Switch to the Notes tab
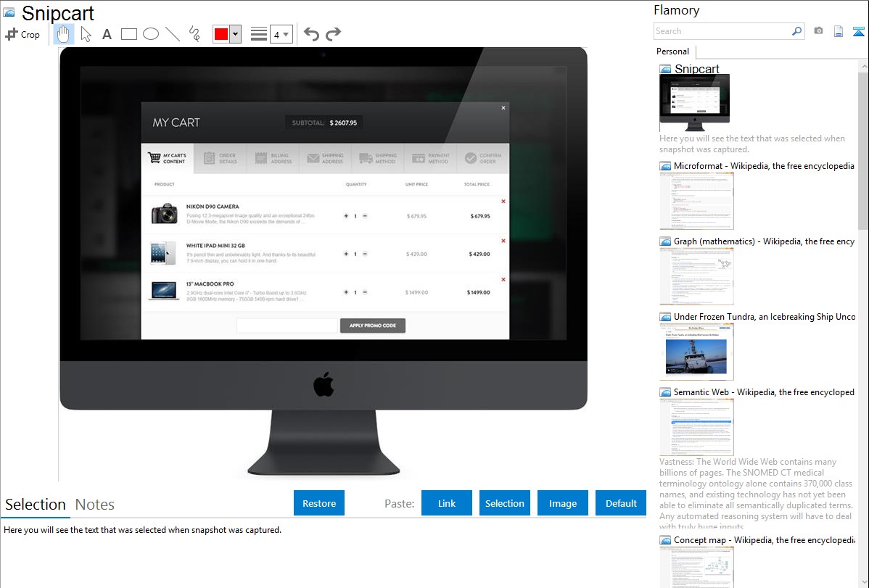Image resolution: width=869 pixels, height=588 pixels. (95, 505)
